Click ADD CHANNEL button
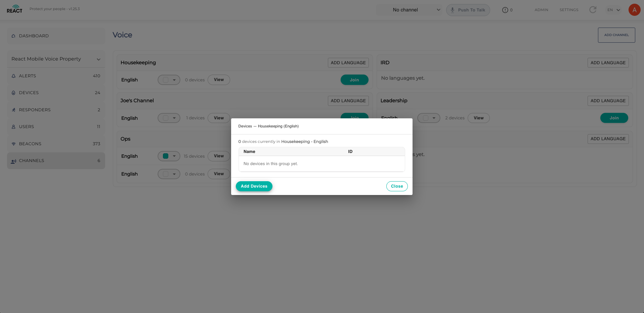 point(616,35)
